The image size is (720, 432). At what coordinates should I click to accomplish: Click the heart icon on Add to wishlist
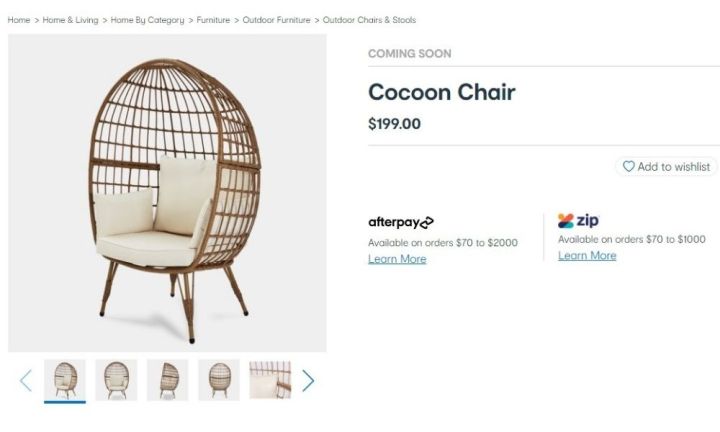coord(628,166)
